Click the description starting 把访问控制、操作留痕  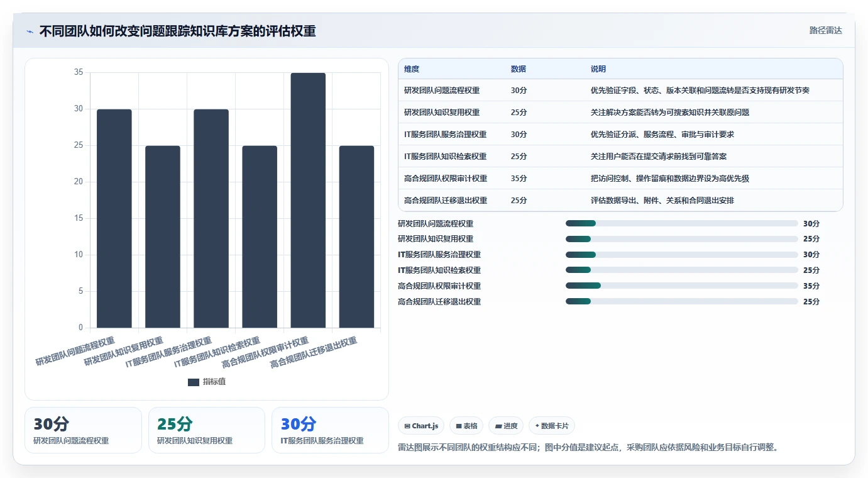(x=670, y=179)
